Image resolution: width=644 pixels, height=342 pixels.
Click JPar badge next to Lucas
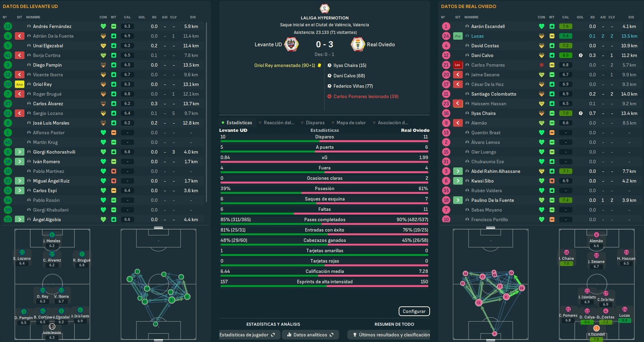(457, 36)
